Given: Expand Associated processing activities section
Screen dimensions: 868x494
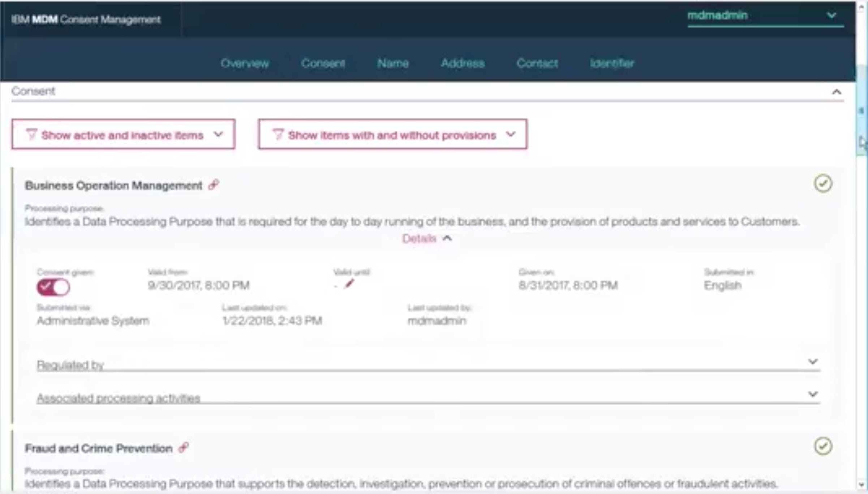Looking at the screenshot, I should [x=813, y=394].
